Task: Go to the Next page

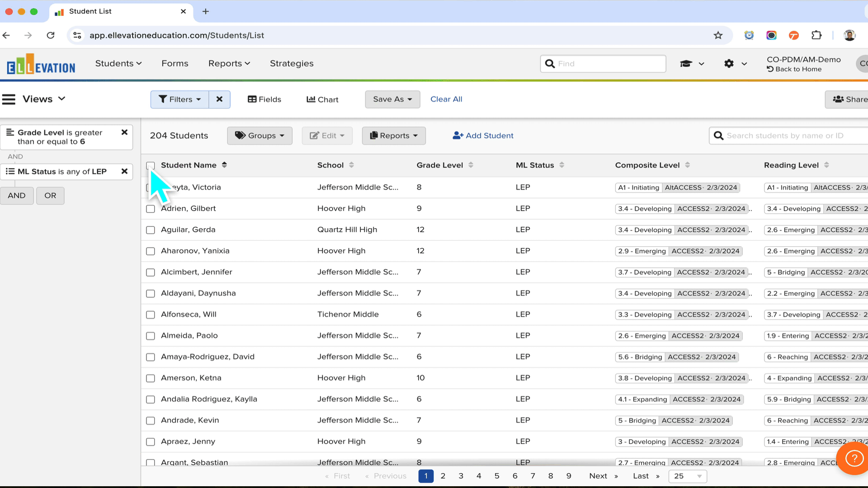Action: click(603, 476)
